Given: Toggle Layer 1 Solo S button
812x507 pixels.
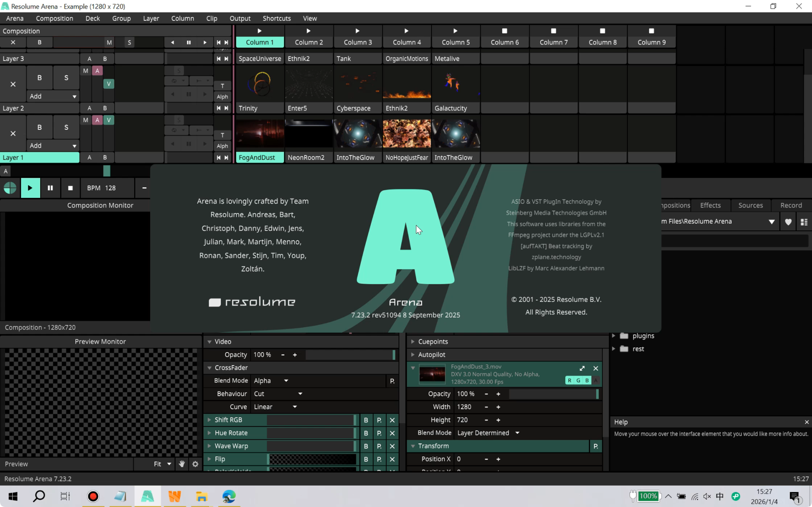Looking at the screenshot, I should tap(66, 127).
